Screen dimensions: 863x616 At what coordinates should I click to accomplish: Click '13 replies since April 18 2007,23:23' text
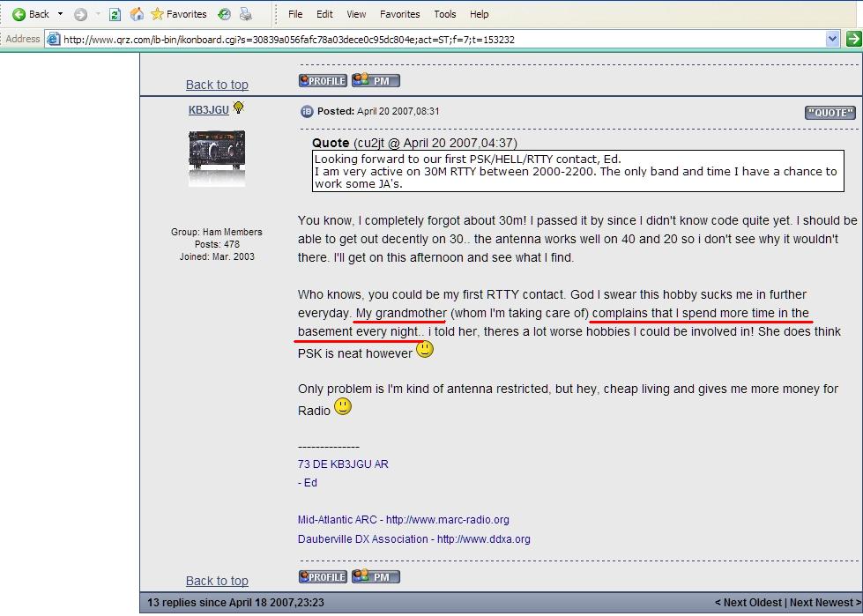pos(235,603)
